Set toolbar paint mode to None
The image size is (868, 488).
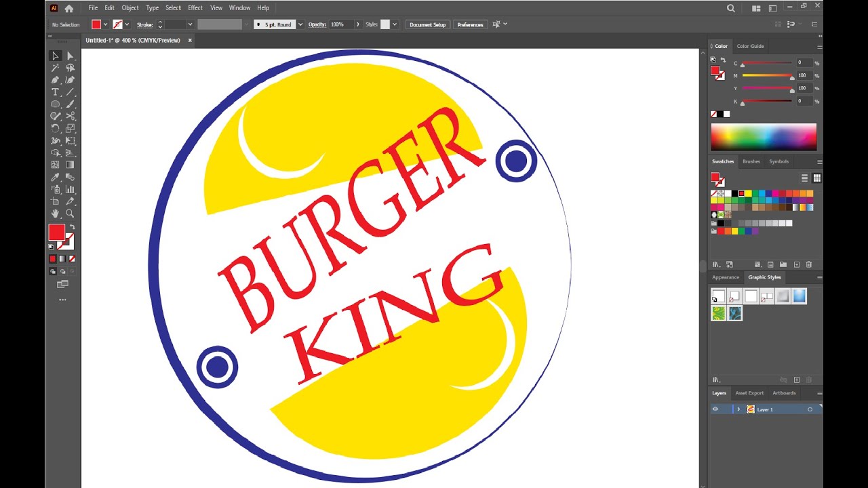[72, 258]
